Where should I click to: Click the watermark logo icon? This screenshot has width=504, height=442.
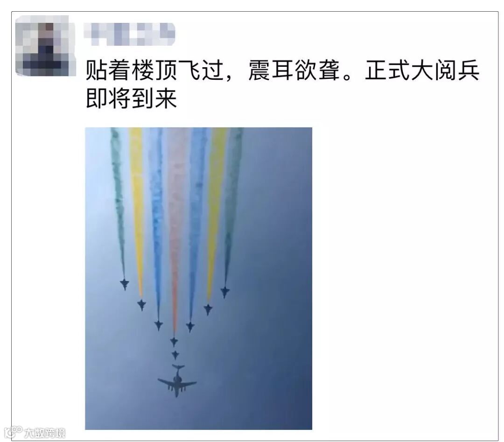[13, 432]
